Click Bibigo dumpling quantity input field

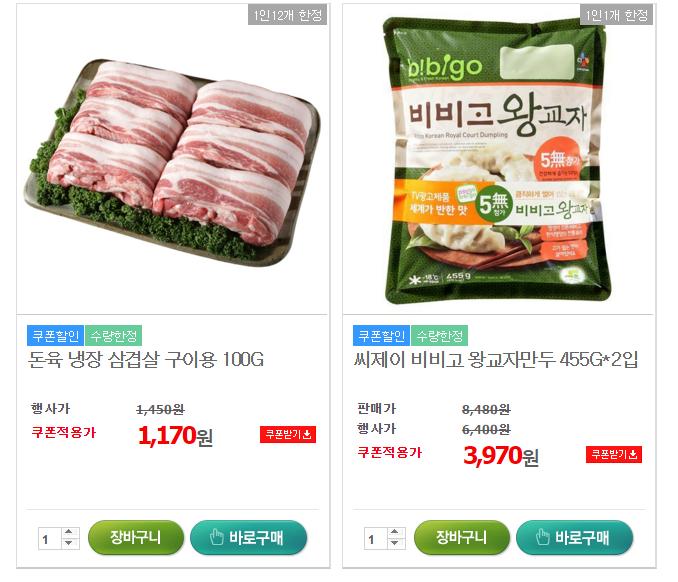376,539
